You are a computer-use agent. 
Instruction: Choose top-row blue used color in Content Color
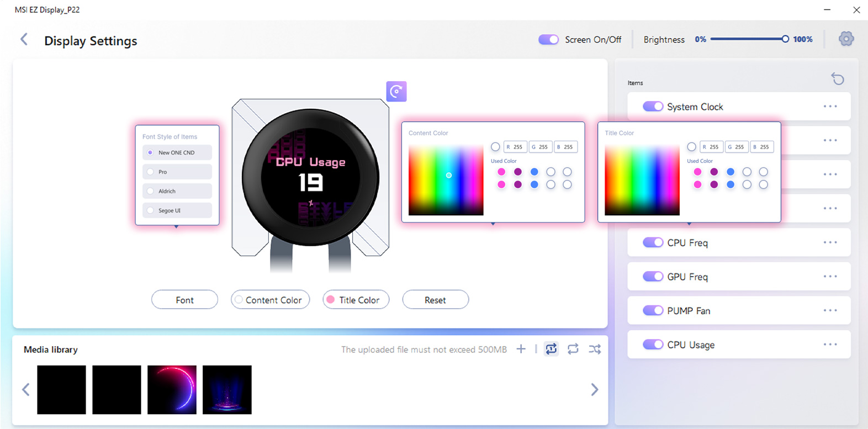pyautogui.click(x=534, y=172)
